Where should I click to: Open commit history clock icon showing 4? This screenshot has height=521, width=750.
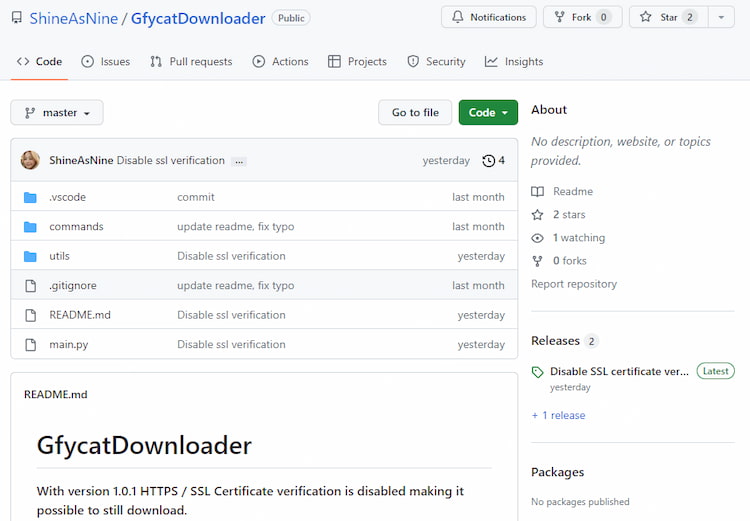pyautogui.click(x=493, y=160)
